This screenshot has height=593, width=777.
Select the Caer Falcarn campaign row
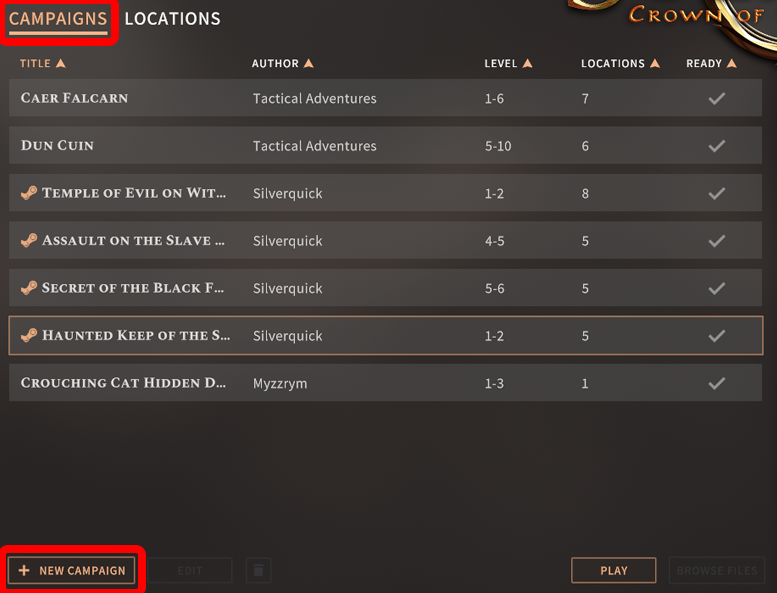[386, 98]
